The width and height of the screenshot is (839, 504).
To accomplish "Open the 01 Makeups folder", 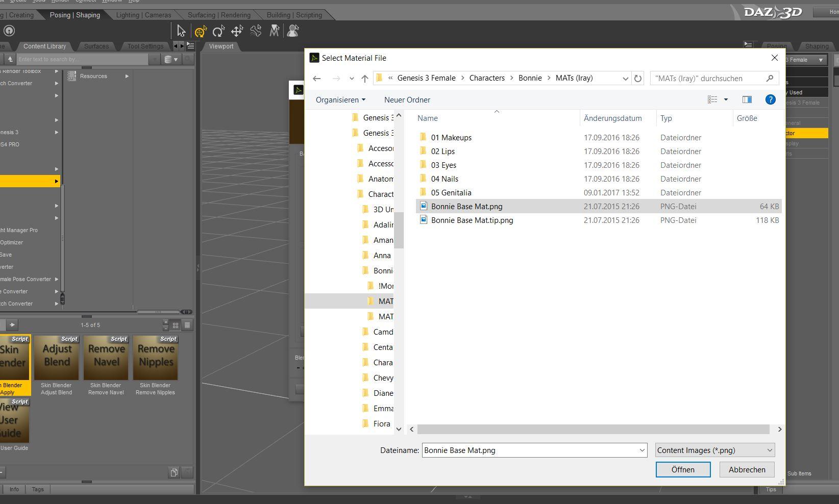I will tap(451, 138).
